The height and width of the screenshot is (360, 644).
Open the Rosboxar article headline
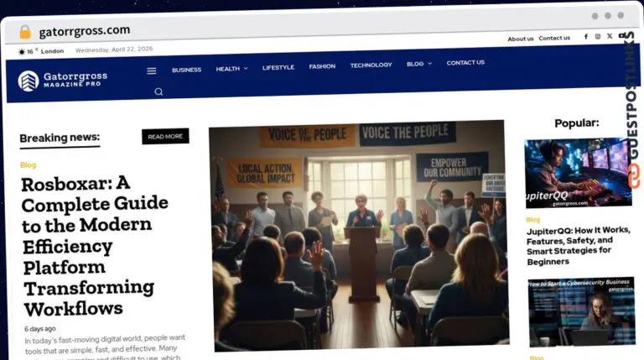95,246
